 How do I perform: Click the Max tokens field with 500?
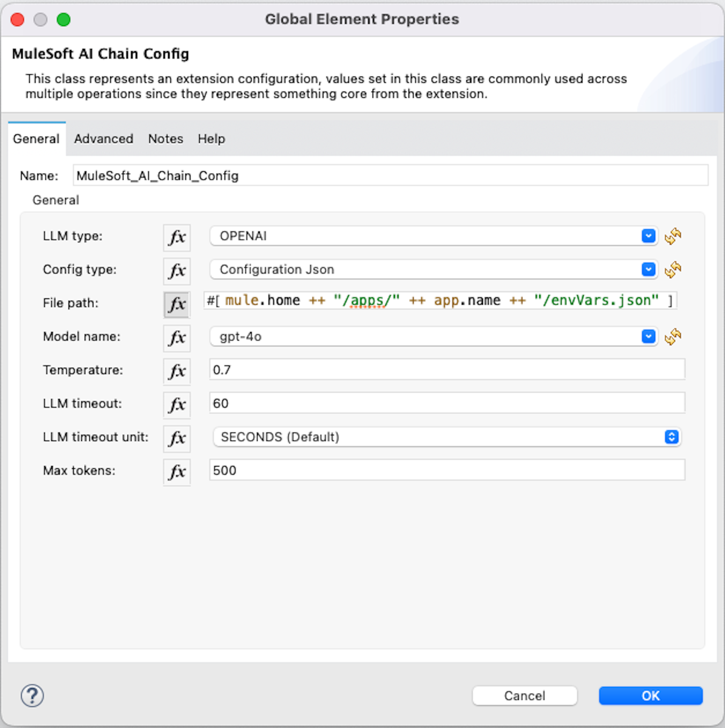click(x=447, y=471)
